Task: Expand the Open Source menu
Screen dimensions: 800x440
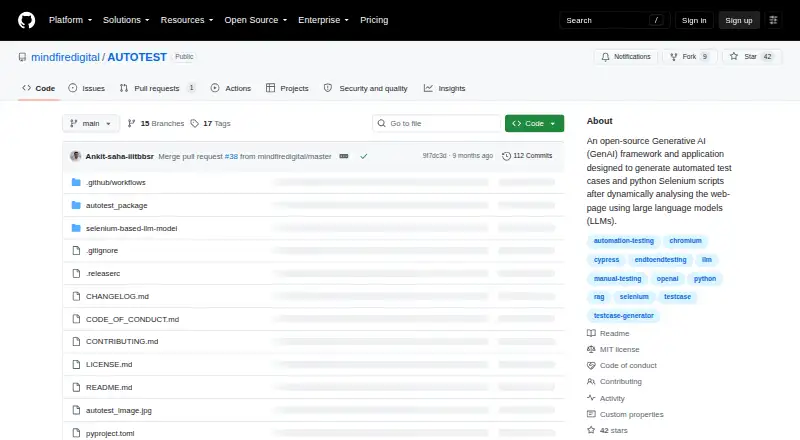Action: [x=256, y=20]
